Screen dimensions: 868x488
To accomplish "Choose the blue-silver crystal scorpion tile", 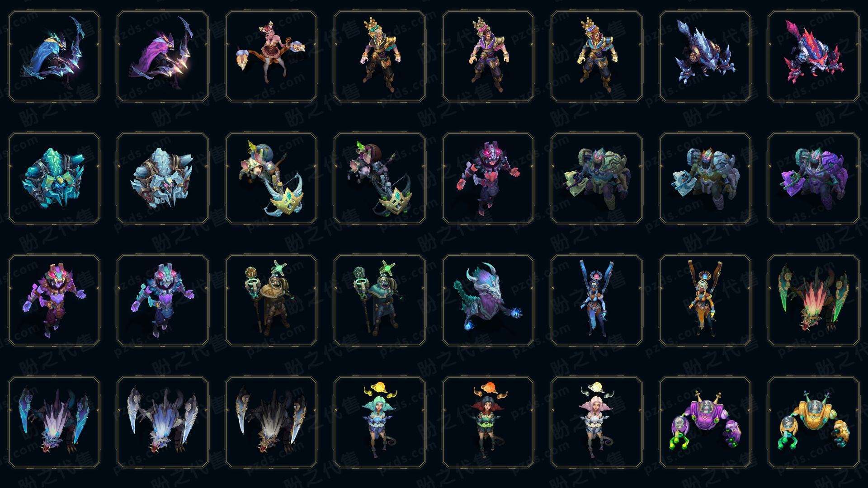I will 705,56.
